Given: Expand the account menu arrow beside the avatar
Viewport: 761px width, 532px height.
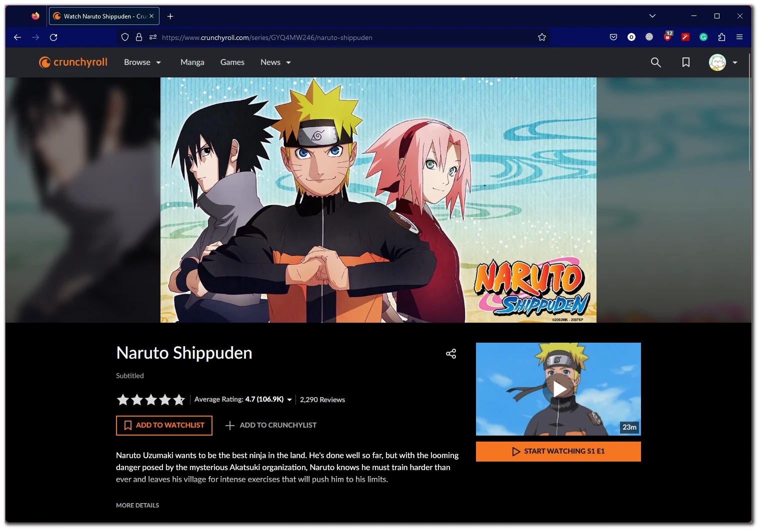Looking at the screenshot, I should (x=735, y=62).
